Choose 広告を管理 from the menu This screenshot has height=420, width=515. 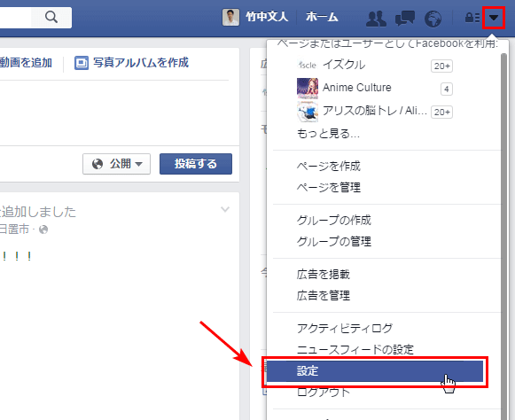pyautogui.click(x=324, y=296)
